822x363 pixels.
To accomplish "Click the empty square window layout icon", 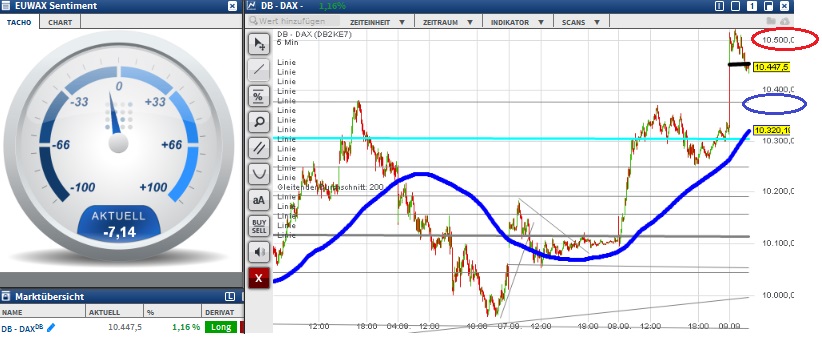I will 736,6.
